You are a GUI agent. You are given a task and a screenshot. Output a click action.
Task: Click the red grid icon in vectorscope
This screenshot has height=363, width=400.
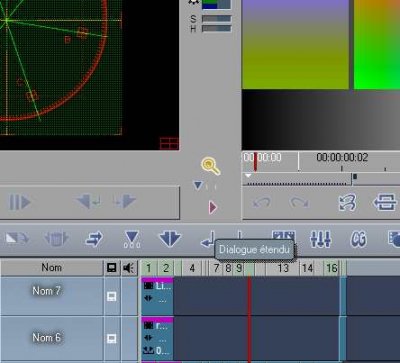(x=169, y=143)
